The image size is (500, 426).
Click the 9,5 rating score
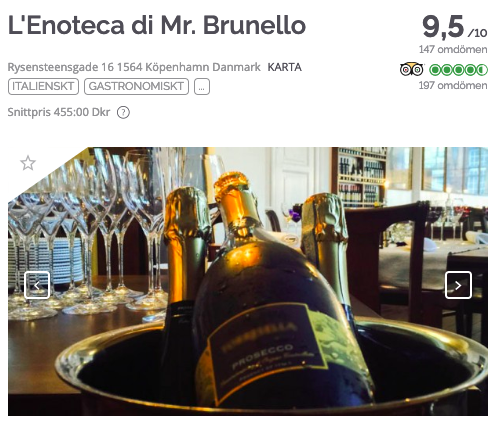tap(443, 27)
